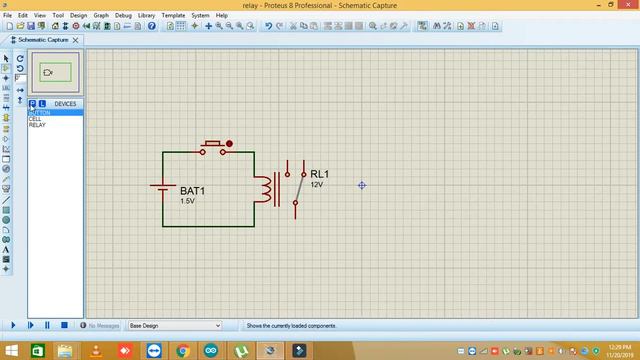Center the view with the blue cross icon

tap(208, 26)
